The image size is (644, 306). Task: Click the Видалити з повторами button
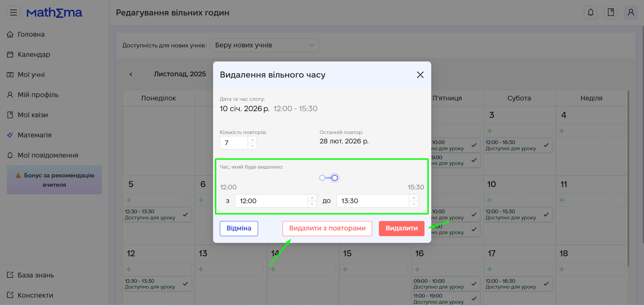[327, 228]
